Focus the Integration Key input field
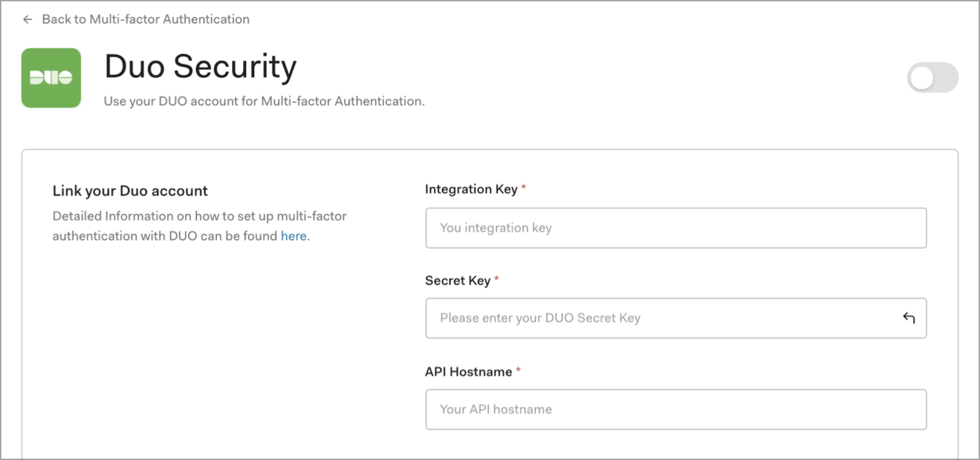The width and height of the screenshot is (980, 460). (676, 228)
